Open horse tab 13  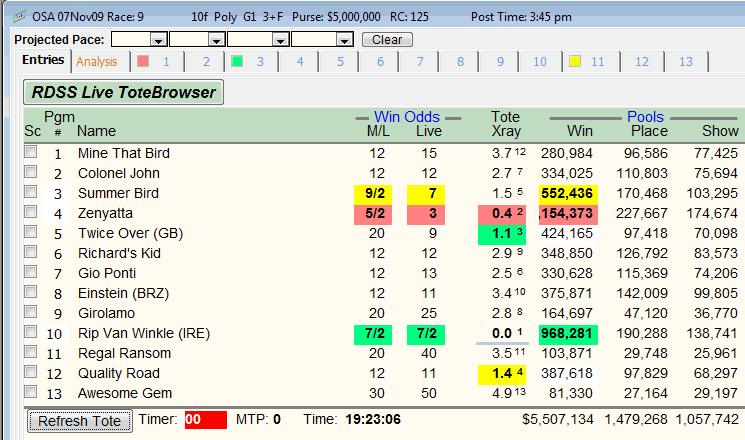[x=686, y=62]
